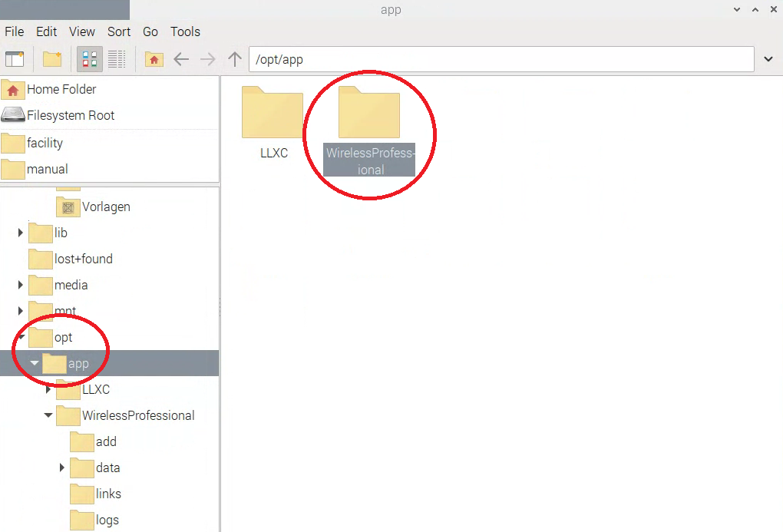783x532 pixels.
Task: Close the app file manager window
Action: 774,9
